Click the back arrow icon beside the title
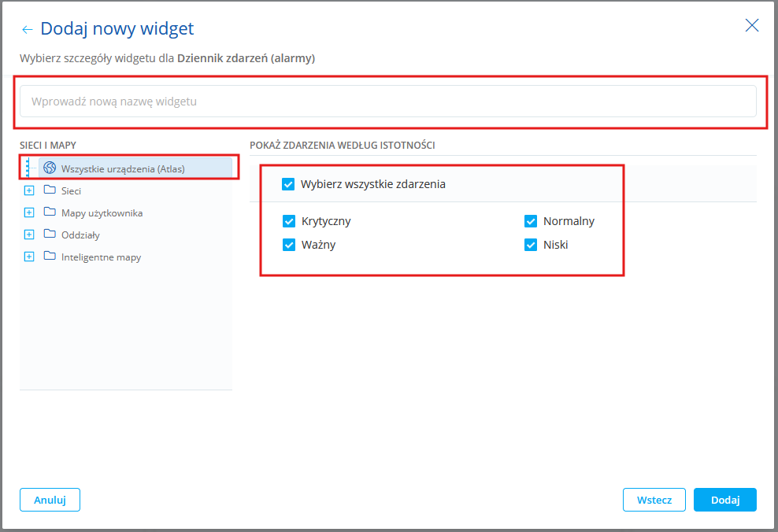The width and height of the screenshot is (778, 532). point(28,30)
